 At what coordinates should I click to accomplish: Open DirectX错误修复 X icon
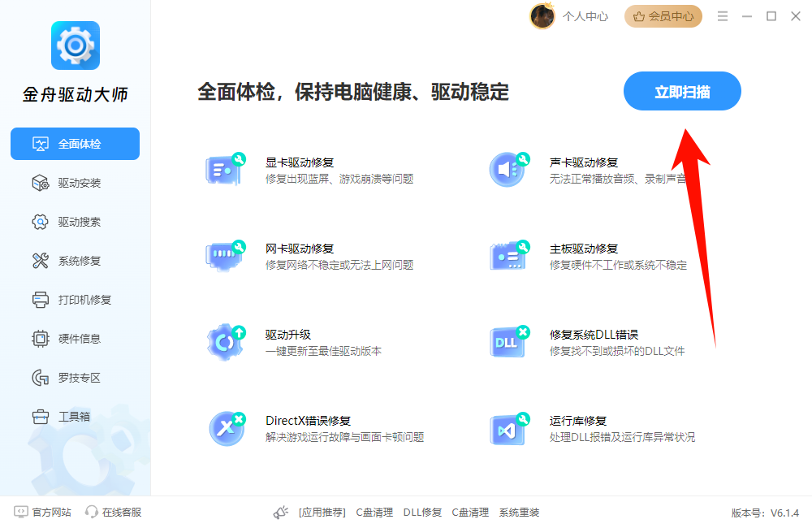(227, 428)
